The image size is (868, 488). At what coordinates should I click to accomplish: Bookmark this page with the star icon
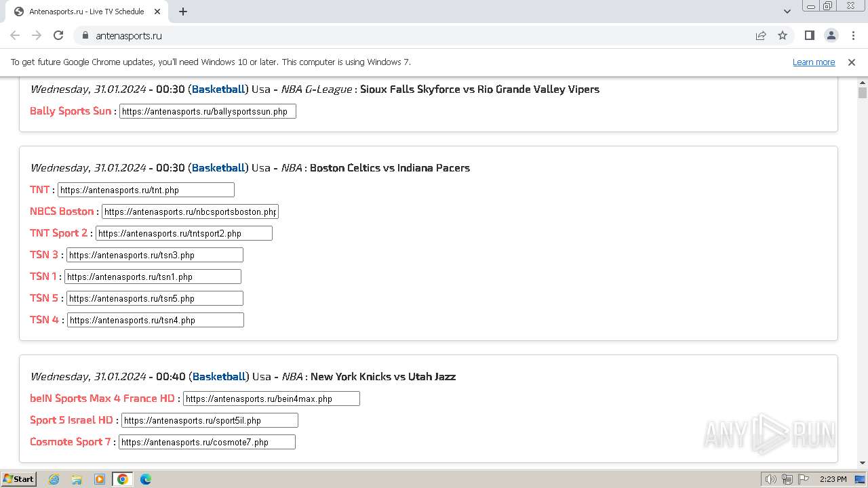[783, 35]
